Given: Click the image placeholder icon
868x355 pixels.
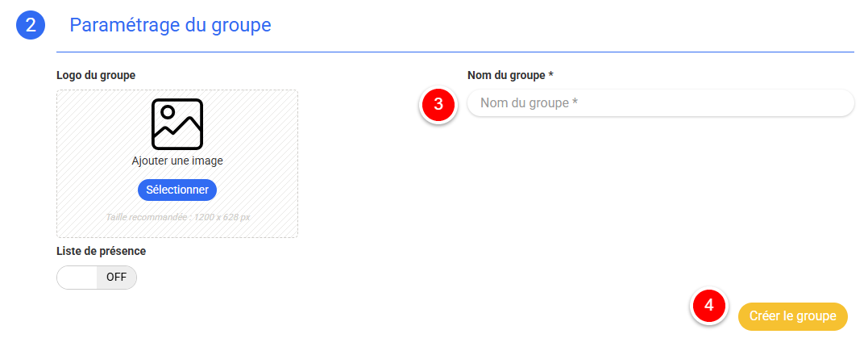Looking at the screenshot, I should coord(177,123).
